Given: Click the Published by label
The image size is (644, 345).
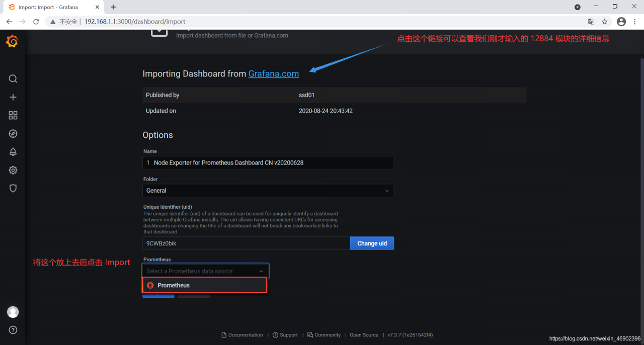Looking at the screenshot, I should tap(163, 95).
